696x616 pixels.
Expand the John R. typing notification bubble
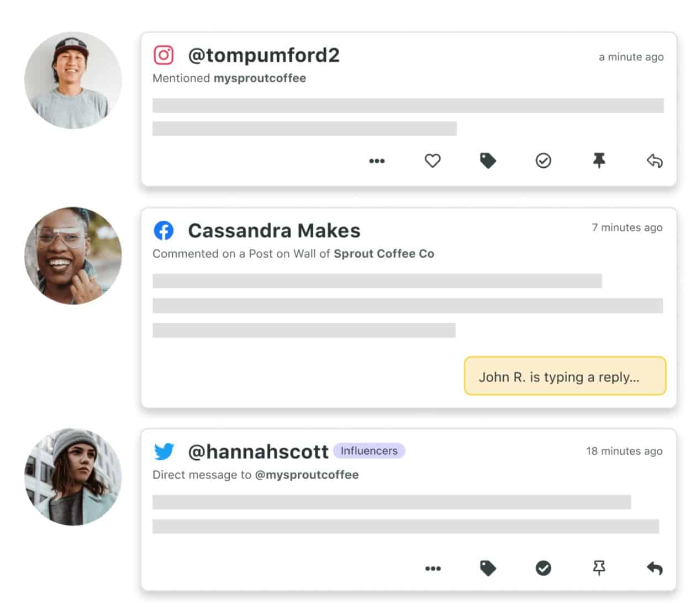coord(565,376)
